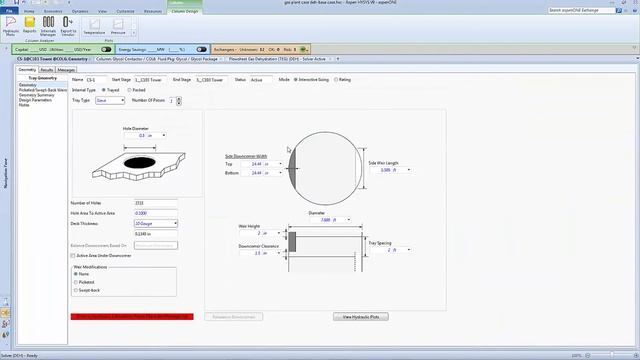This screenshot has height=360, width=640.
Task: Switch to the Home ribbon tab
Action: tap(29, 11)
